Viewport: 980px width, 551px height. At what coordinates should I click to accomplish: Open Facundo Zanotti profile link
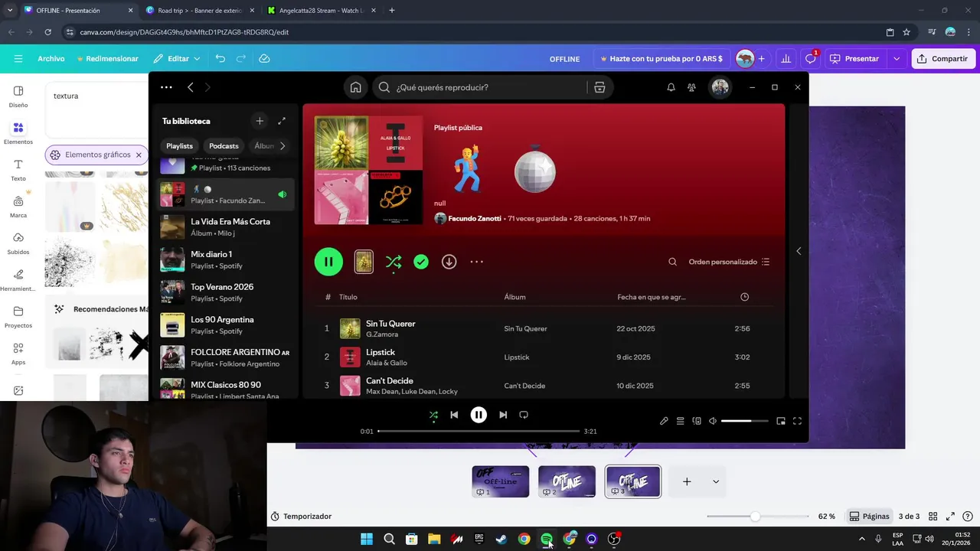pyautogui.click(x=475, y=219)
